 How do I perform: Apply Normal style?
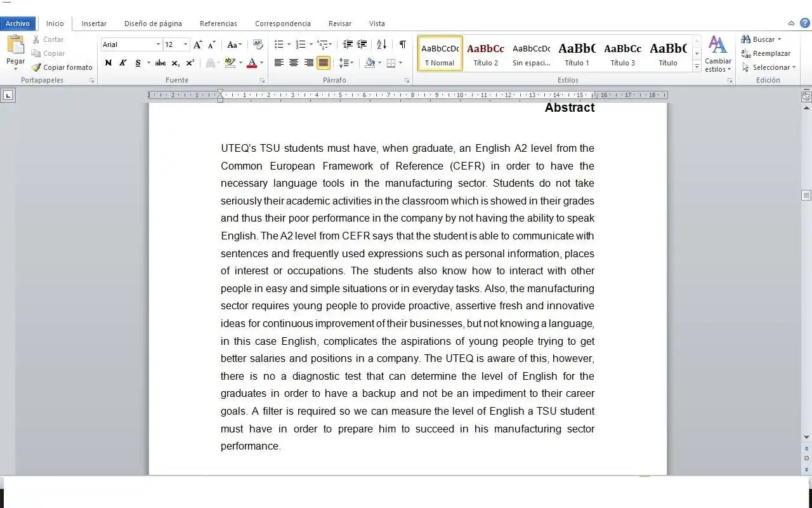pos(440,53)
